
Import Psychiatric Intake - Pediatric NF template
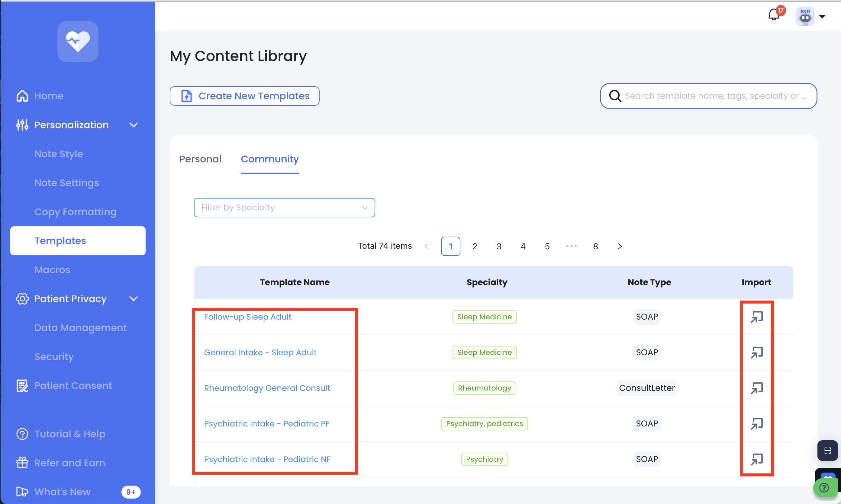(x=757, y=459)
